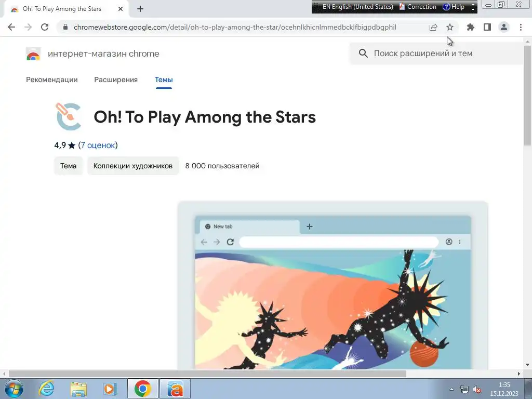Open the Extensions puzzle icon
The width and height of the screenshot is (532, 399).
471,27
